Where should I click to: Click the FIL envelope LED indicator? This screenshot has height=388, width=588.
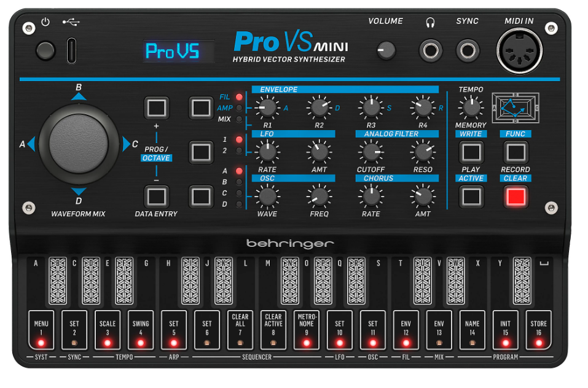point(239,97)
